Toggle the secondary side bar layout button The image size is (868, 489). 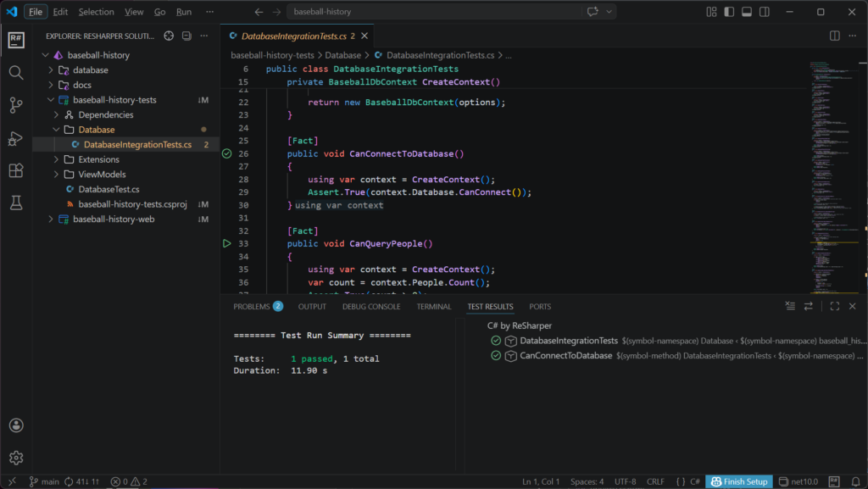tap(765, 12)
